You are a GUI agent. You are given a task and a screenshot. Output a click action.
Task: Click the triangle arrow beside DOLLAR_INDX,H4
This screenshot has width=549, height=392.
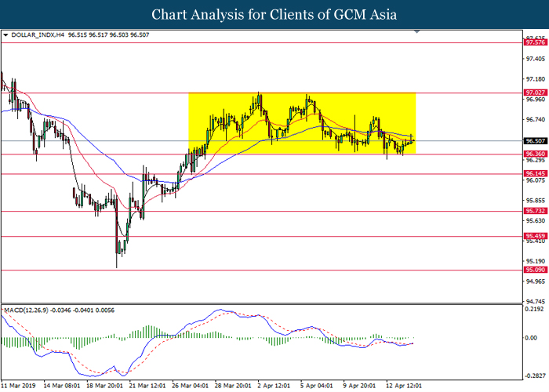(6, 34)
